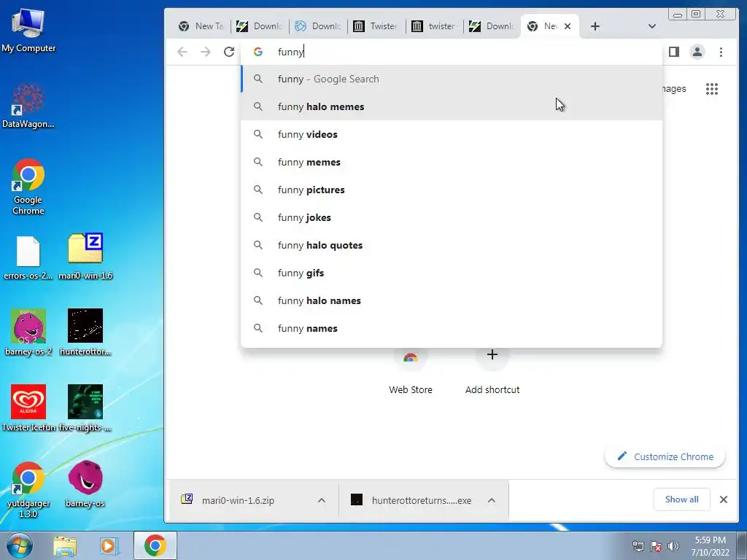The image size is (747, 560).
Task: Click the Images link
Action: click(x=673, y=88)
